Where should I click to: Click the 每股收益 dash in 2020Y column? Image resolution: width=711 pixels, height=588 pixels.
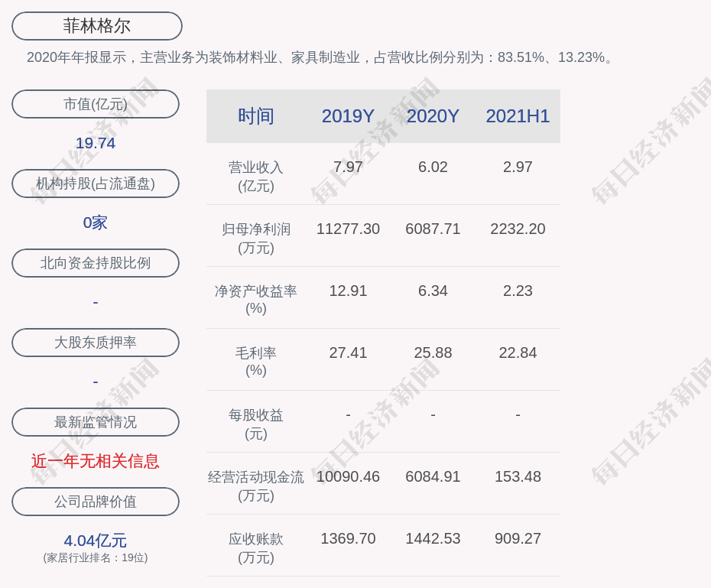(433, 414)
